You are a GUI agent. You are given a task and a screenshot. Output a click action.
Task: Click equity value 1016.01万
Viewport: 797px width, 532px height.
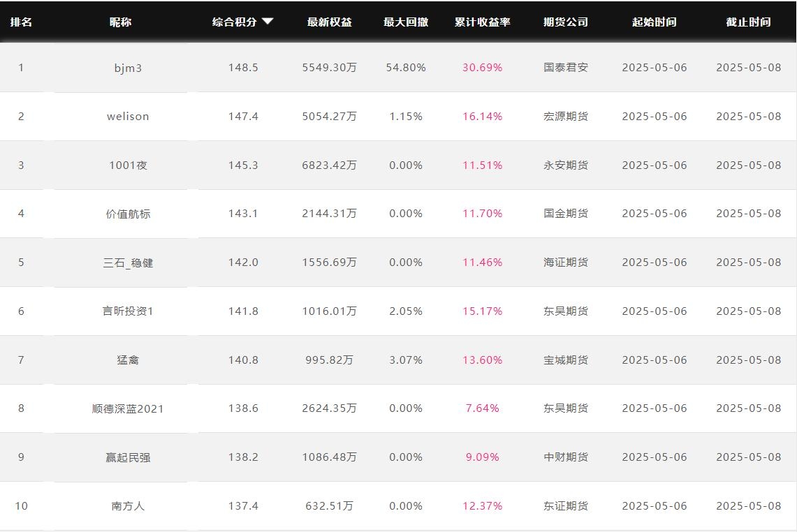[330, 311]
